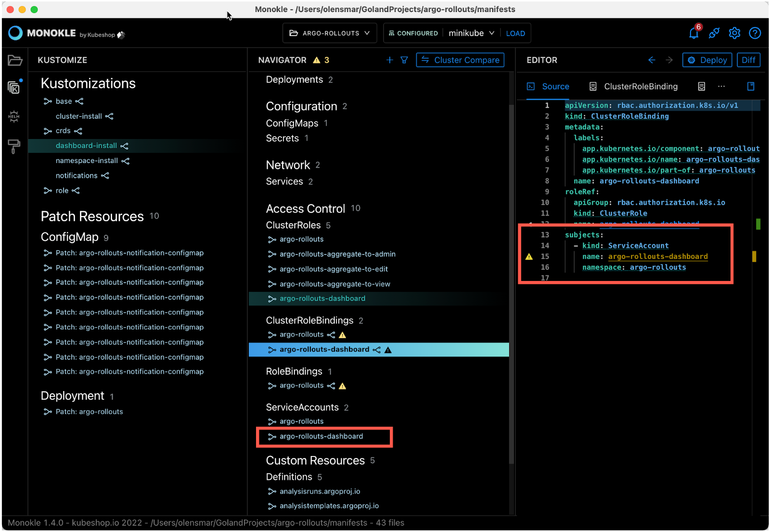Screen dimensions: 770x532
Task: Select analysistemplates.argoproj.io definition
Action: coord(329,506)
